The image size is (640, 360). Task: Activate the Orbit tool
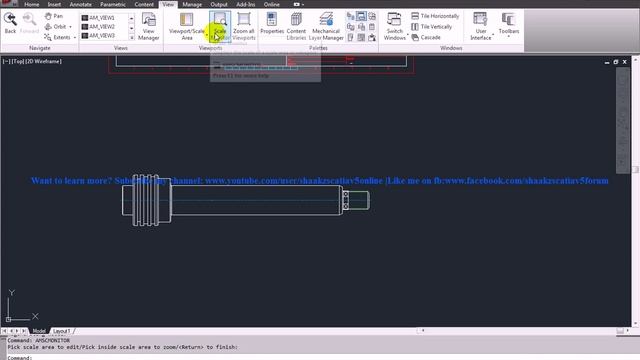click(x=55, y=27)
